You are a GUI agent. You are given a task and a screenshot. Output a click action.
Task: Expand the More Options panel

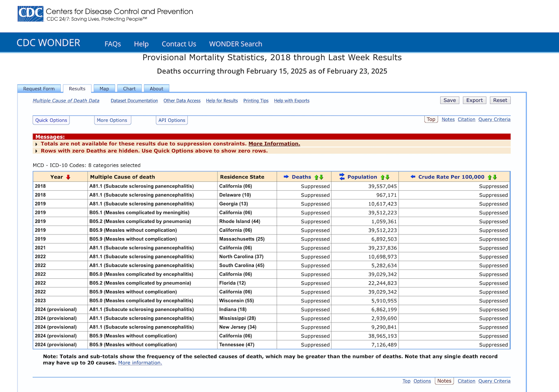coord(112,121)
